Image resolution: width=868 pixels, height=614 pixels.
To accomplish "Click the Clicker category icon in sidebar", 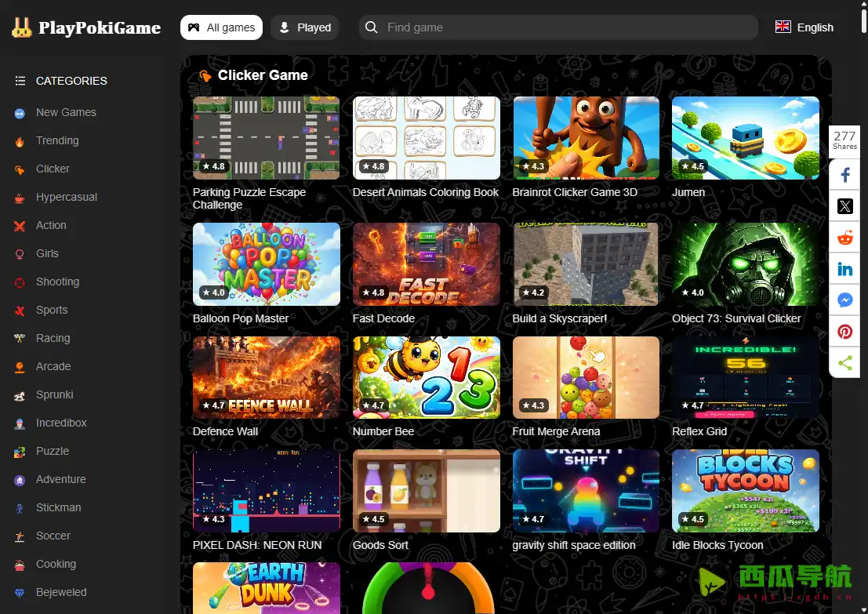I will click(20, 169).
